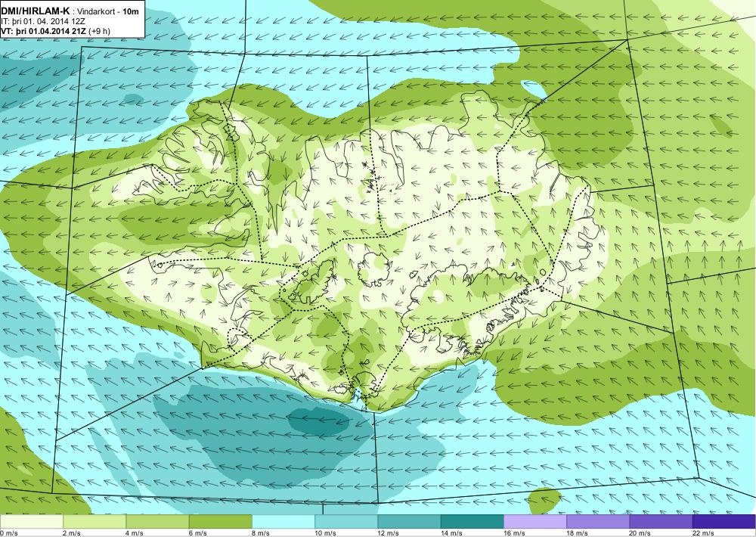Pick the dark indigo 22 m/s legend swatch
756x537 pixels.
click(x=724, y=522)
